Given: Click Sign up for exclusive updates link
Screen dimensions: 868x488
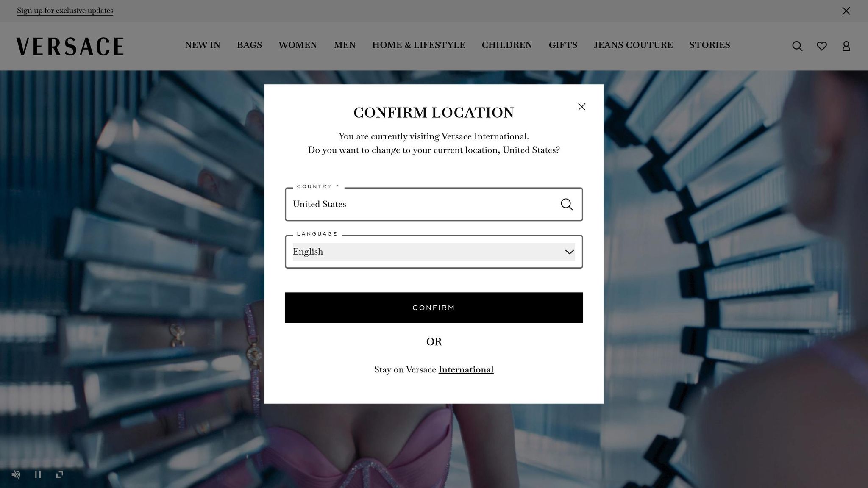Looking at the screenshot, I should click(65, 11).
